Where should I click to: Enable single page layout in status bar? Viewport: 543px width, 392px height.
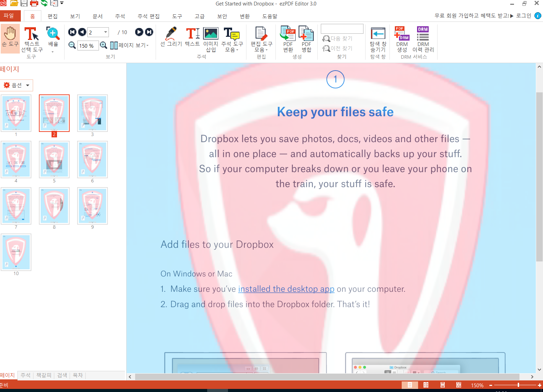[410, 385]
